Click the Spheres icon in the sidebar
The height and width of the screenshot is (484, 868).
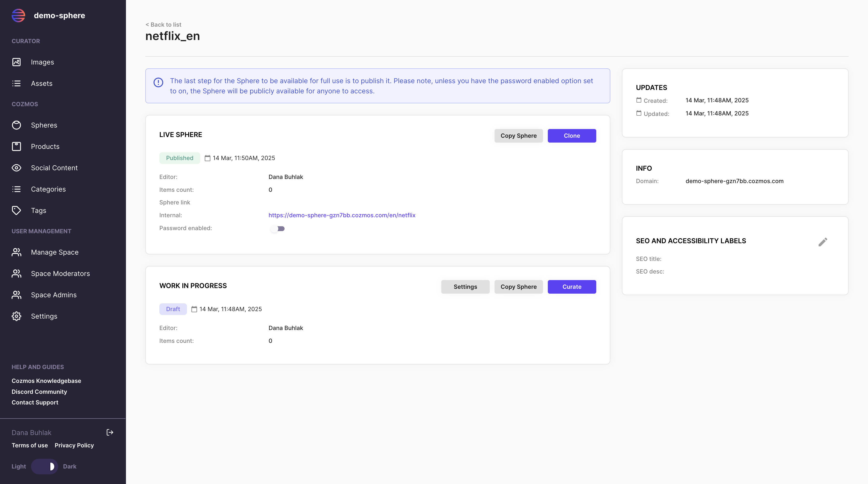pyautogui.click(x=16, y=125)
